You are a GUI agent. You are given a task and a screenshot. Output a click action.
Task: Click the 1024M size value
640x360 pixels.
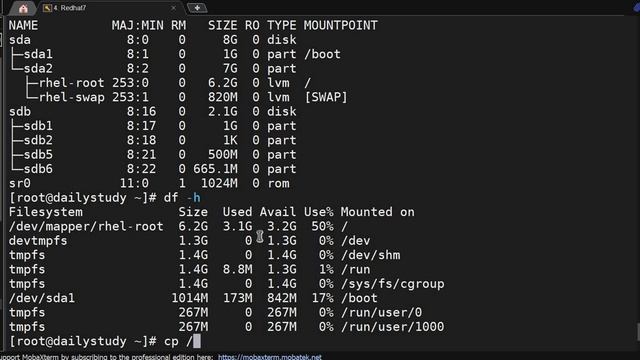pyautogui.click(x=219, y=183)
